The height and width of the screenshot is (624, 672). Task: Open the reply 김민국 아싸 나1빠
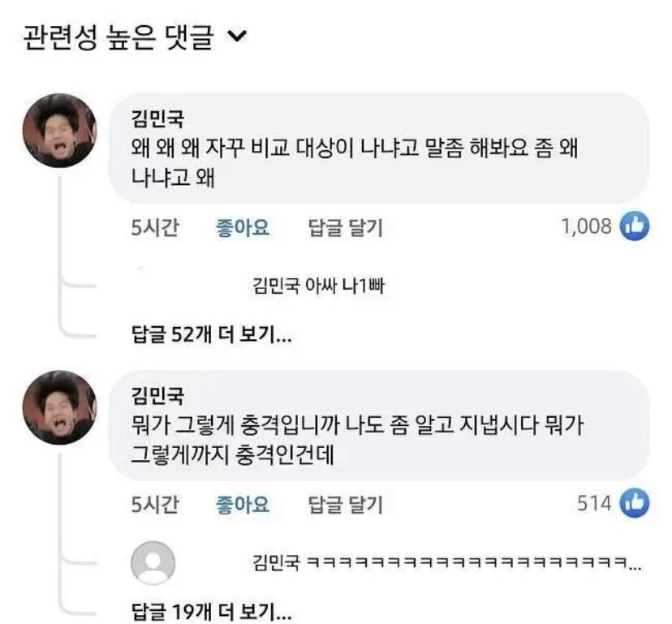click(318, 286)
